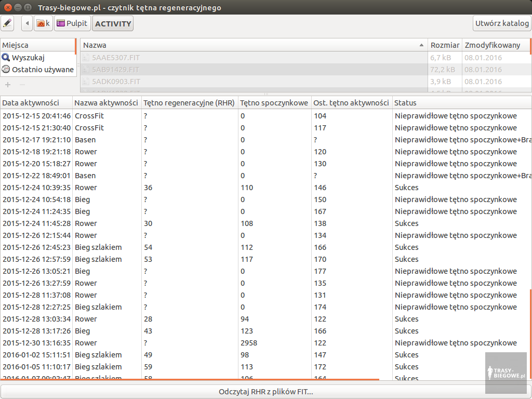
Task: Click the plus icon to add bookmark
Action: (8, 84)
